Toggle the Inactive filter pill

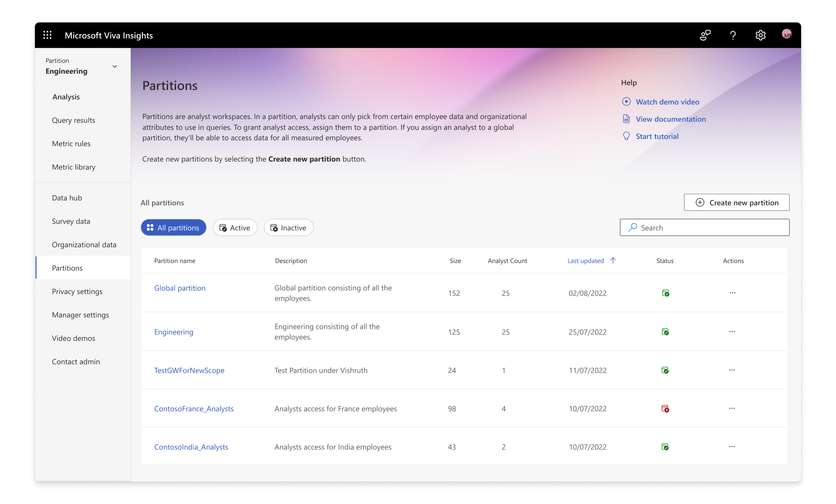coord(288,227)
